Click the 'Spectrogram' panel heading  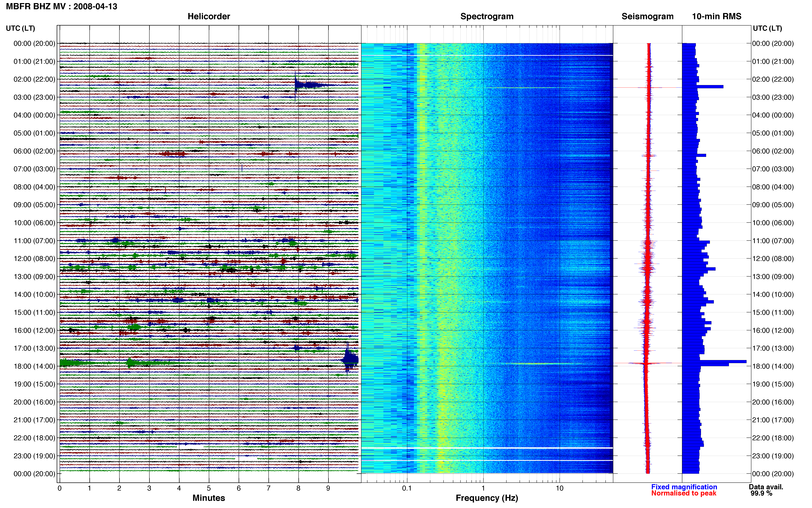coord(487,16)
